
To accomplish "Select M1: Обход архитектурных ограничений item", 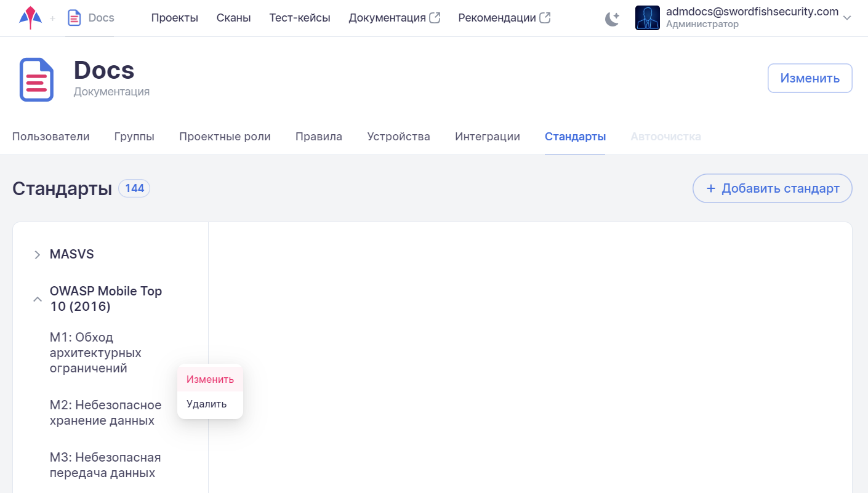I will pos(95,353).
